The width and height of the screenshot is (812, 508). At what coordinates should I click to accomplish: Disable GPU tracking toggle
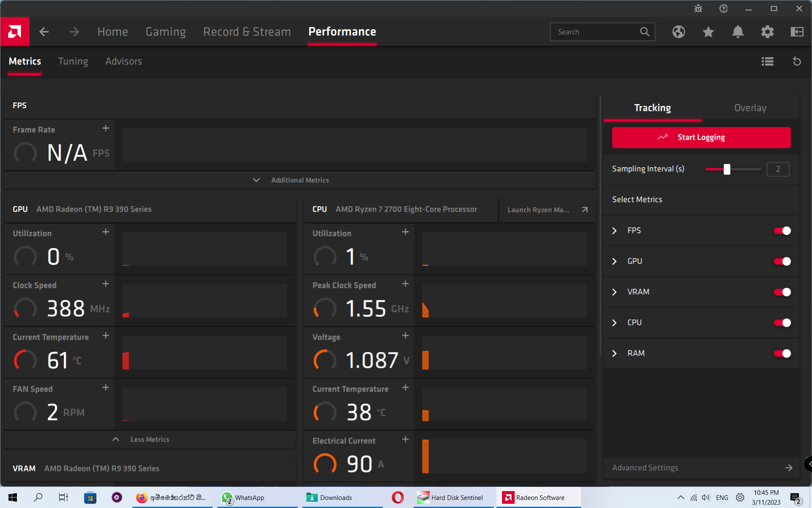pos(782,262)
